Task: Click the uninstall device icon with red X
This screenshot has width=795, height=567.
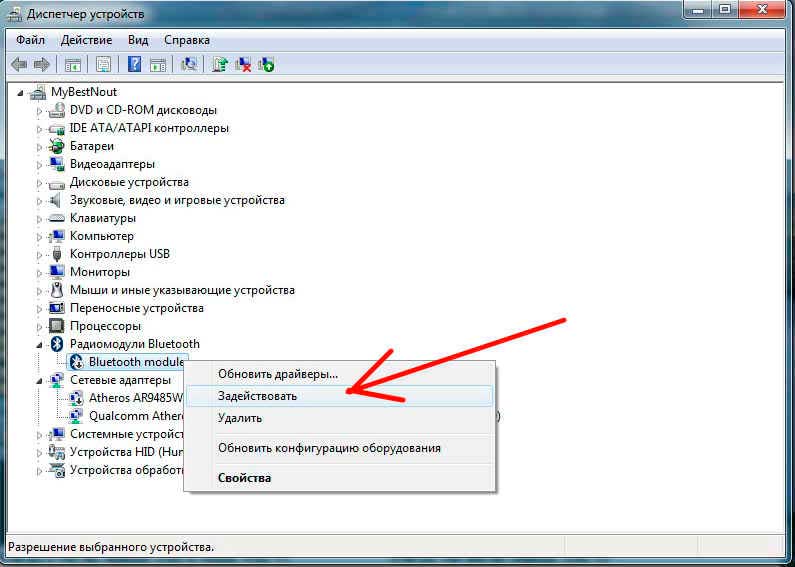Action: pos(243,64)
